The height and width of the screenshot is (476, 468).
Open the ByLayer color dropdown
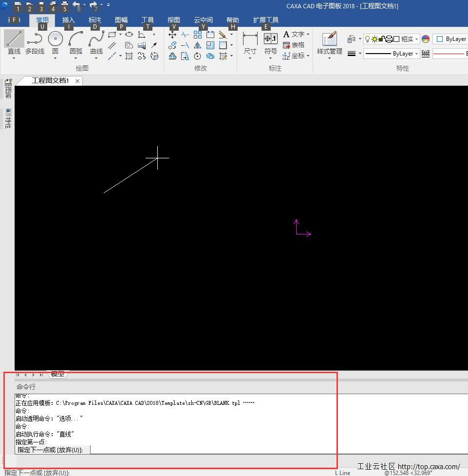(x=450, y=39)
